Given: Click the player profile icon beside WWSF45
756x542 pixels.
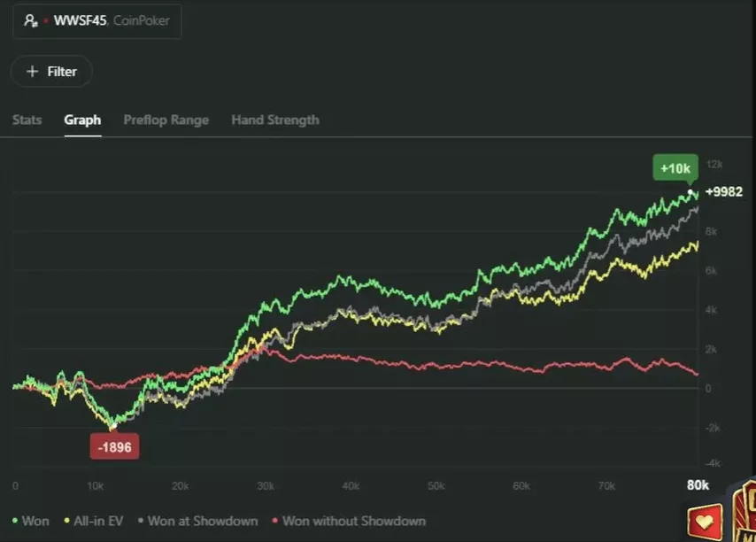Looking at the screenshot, I should point(31,20).
